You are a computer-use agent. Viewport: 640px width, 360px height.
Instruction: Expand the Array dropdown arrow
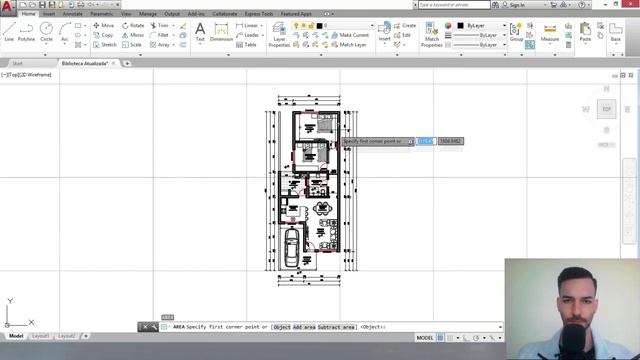pyautogui.click(x=173, y=44)
